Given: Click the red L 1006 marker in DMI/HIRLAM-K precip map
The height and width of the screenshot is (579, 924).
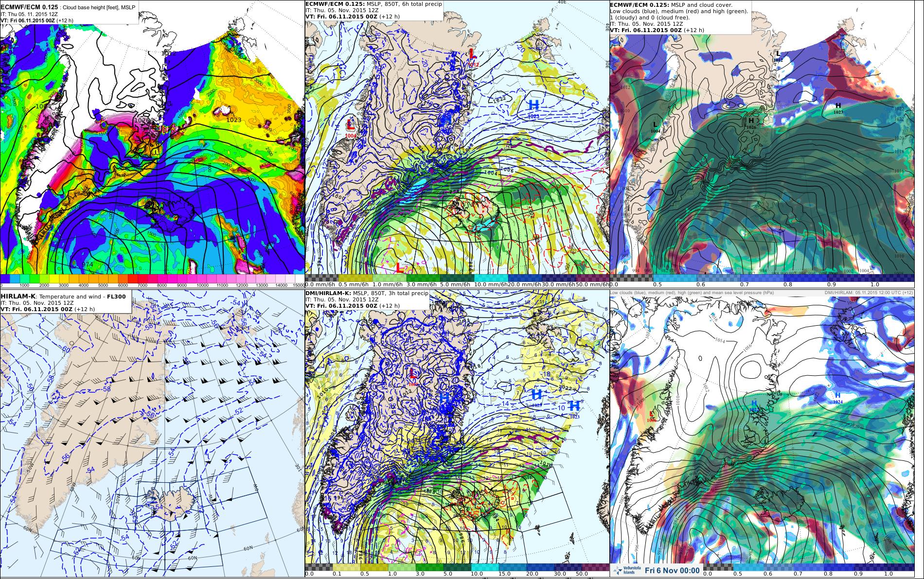Looking at the screenshot, I should (x=413, y=377).
